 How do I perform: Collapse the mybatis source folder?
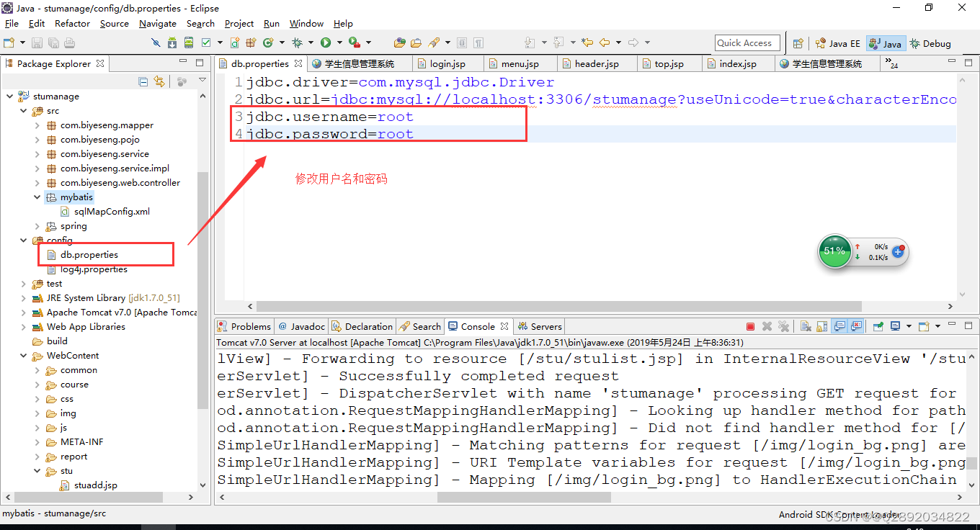(x=37, y=197)
